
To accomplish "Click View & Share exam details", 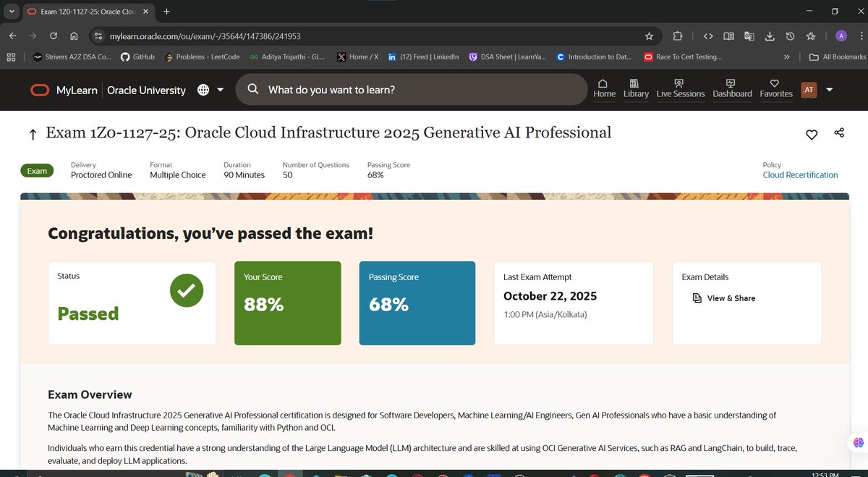I will tap(724, 298).
